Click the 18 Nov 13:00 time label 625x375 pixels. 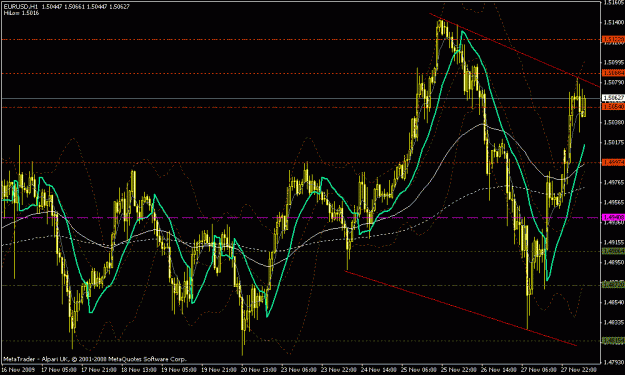click(x=139, y=369)
